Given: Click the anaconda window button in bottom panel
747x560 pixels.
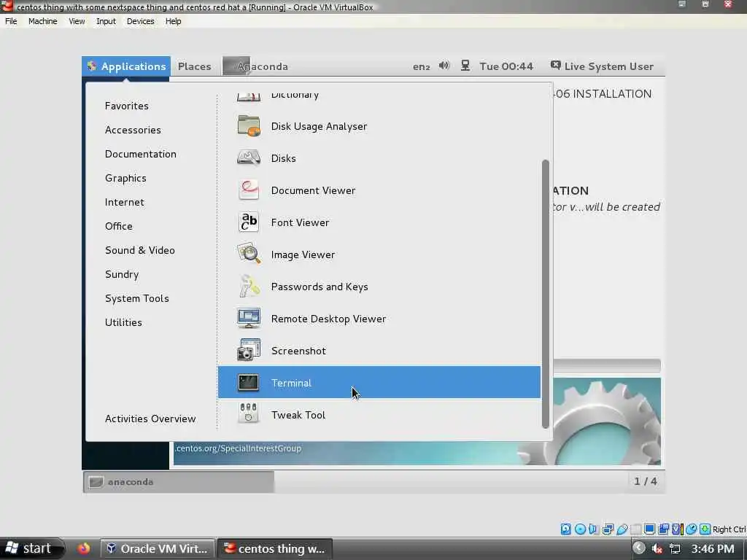Looking at the screenshot, I should coord(179,482).
